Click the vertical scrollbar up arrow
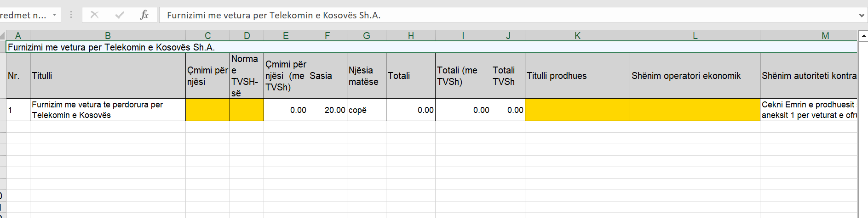Image resolution: width=868 pixels, height=218 pixels. (863, 36)
